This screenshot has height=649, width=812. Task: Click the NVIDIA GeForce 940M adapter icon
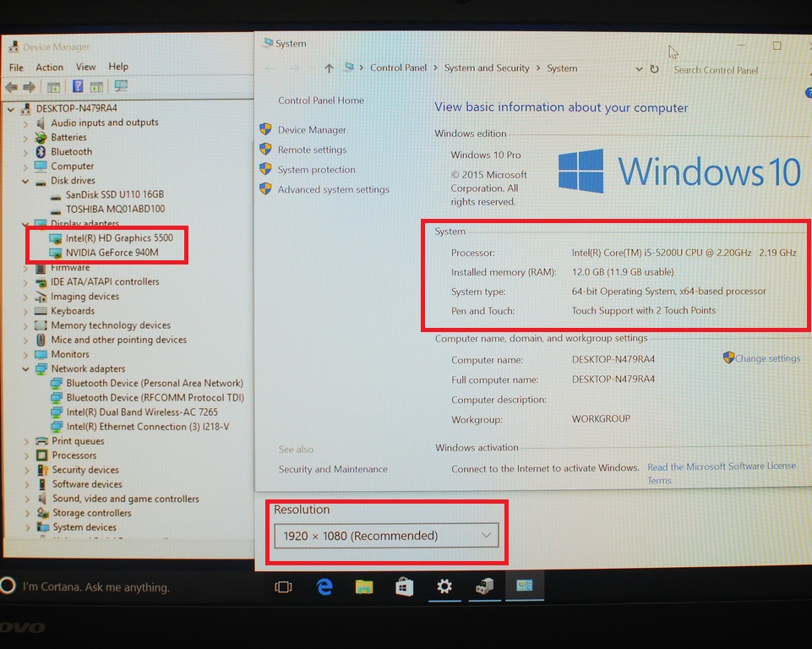(56, 253)
